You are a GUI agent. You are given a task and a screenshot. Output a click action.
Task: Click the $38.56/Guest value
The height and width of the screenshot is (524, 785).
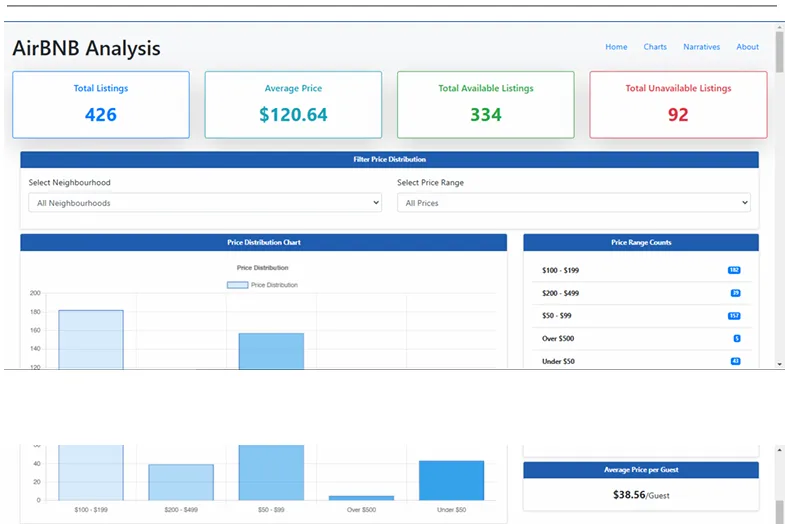(641, 495)
